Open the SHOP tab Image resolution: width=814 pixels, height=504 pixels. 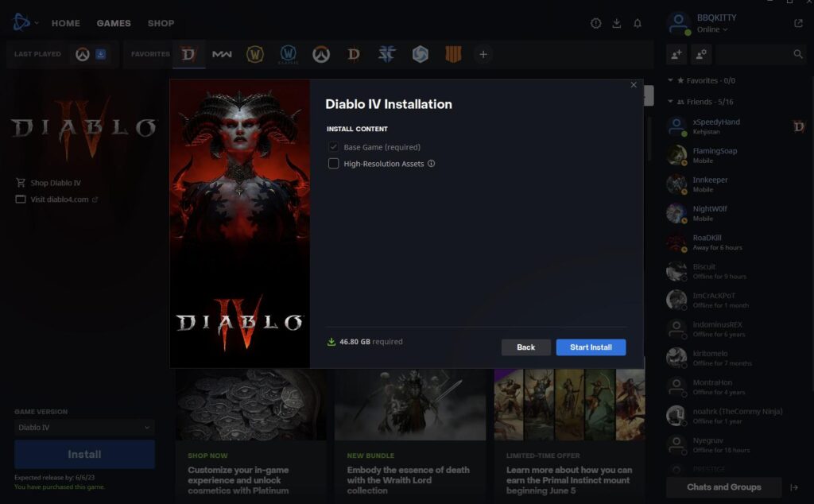point(161,23)
